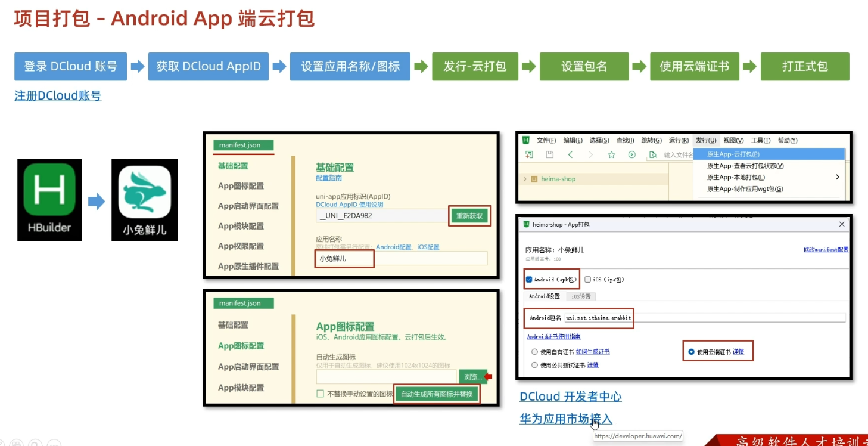Select App权限配置 in manifest sidebar
The image size is (868, 446).
(x=241, y=246)
